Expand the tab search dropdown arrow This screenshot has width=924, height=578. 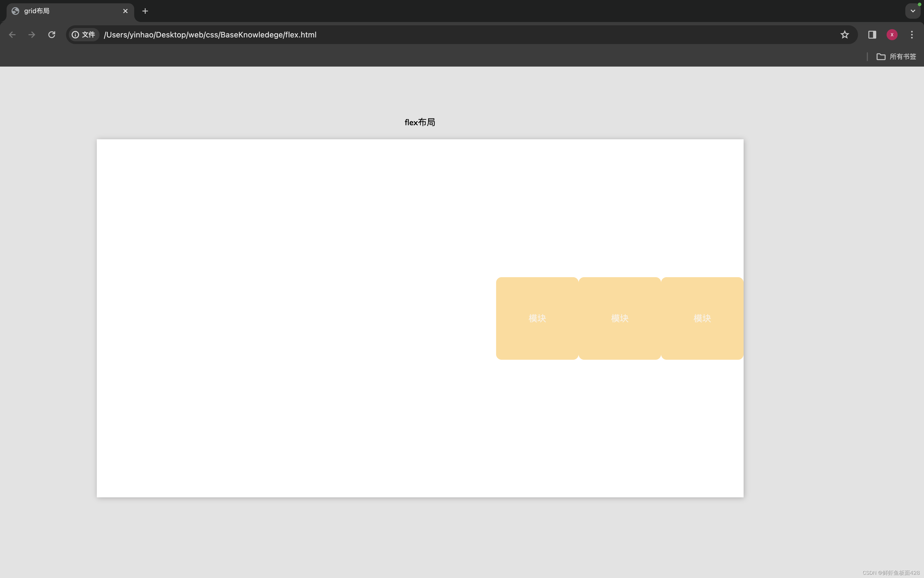[913, 11]
